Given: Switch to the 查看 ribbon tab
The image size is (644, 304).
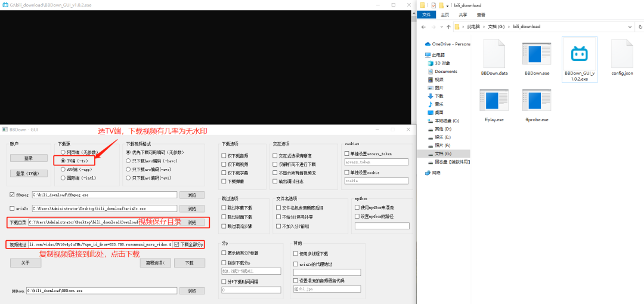Looking at the screenshot, I should pos(481,15).
